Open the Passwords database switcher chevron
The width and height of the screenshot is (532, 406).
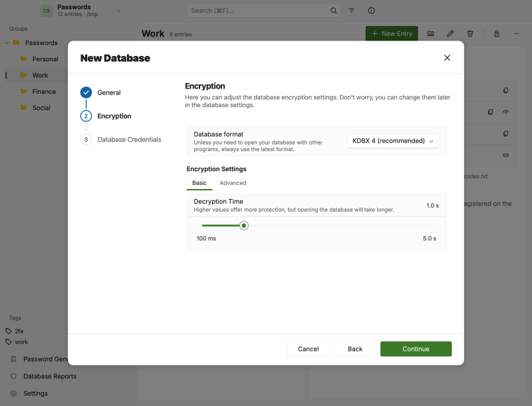(119, 11)
